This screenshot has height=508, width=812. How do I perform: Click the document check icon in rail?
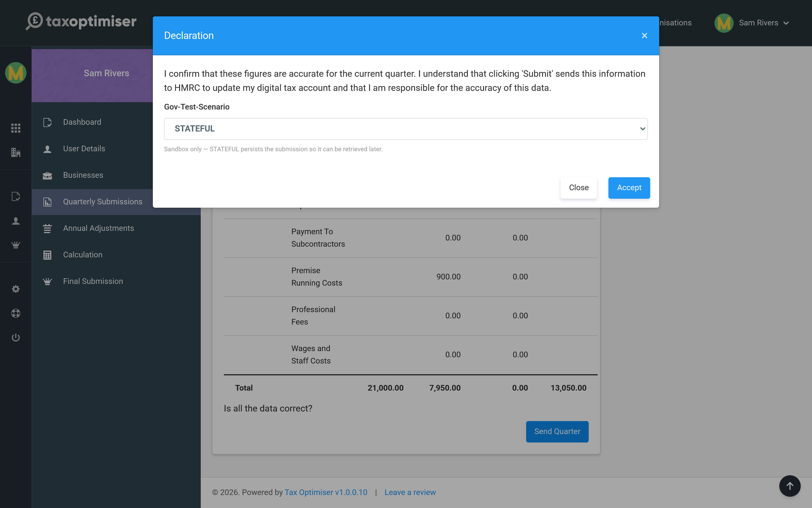click(x=16, y=196)
